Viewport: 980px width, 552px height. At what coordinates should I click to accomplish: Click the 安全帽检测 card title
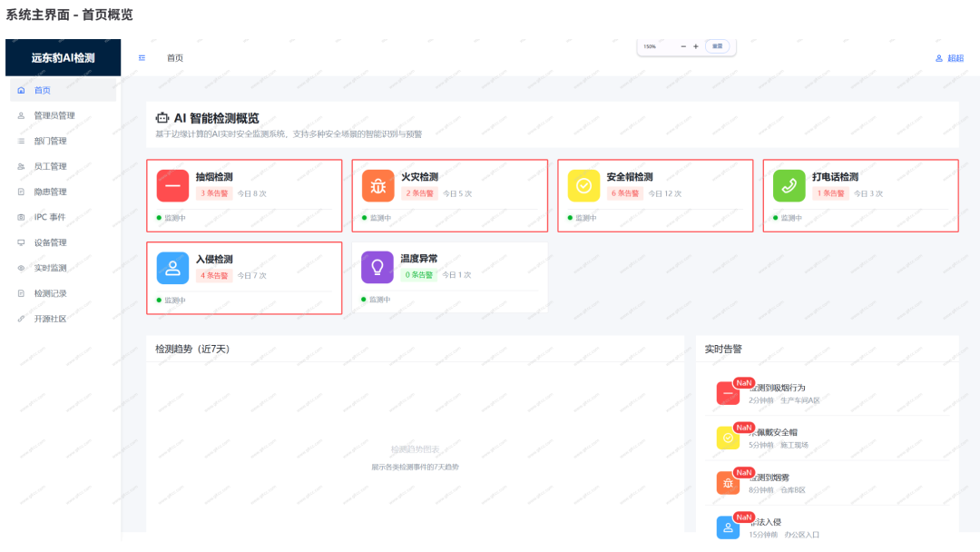click(630, 177)
